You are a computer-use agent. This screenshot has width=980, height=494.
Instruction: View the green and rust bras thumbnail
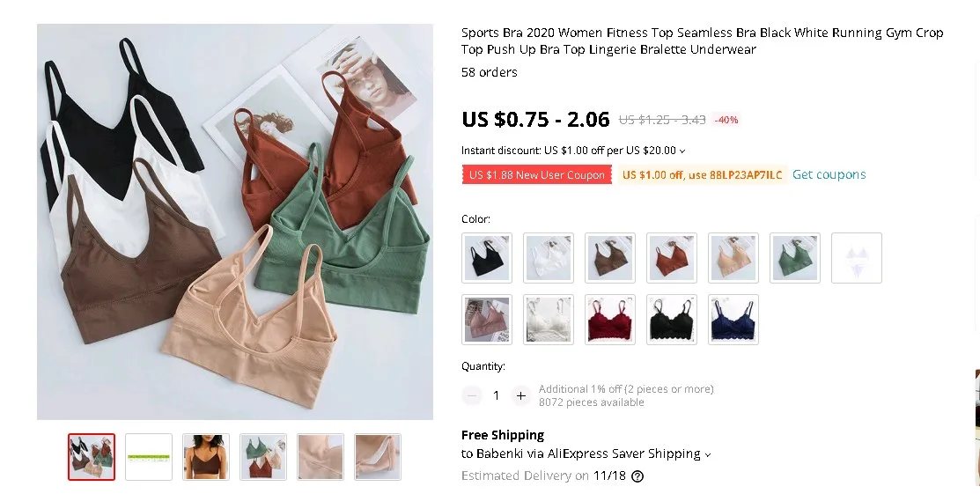[x=263, y=457]
